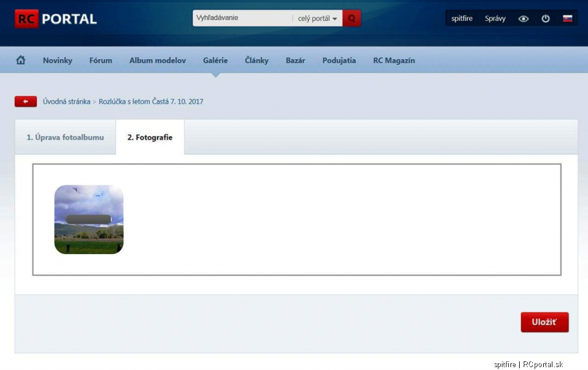The image size is (588, 370).
Task: Open the home page via house icon
Action: click(21, 60)
